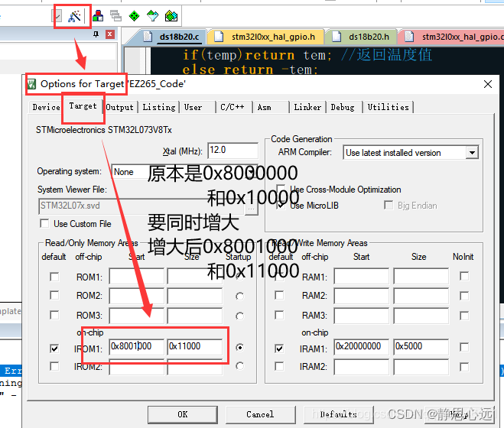Edit the Xtal (MHz) field
This screenshot has width=504, height=428.
coord(232,151)
